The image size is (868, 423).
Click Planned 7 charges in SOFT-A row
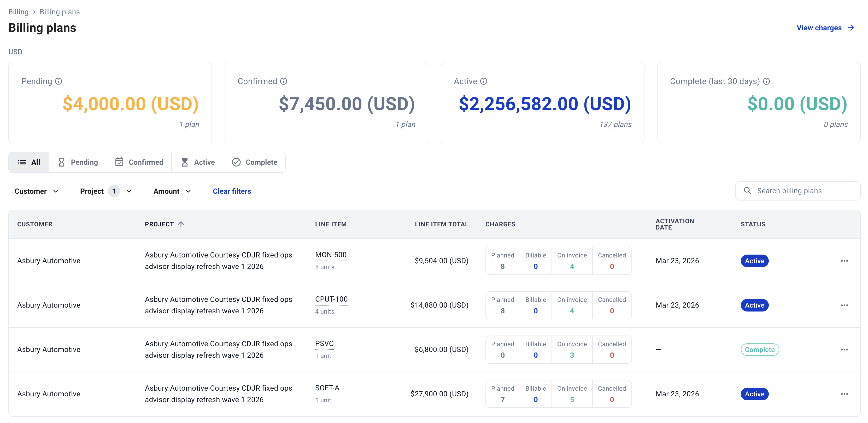502,394
